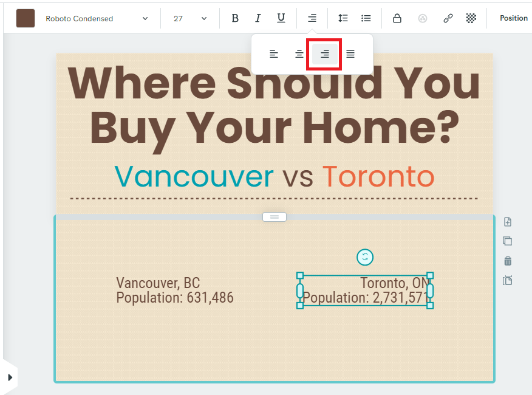Screen dimensions: 532x395
Task: Toggle bold formatting
Action: 235,18
